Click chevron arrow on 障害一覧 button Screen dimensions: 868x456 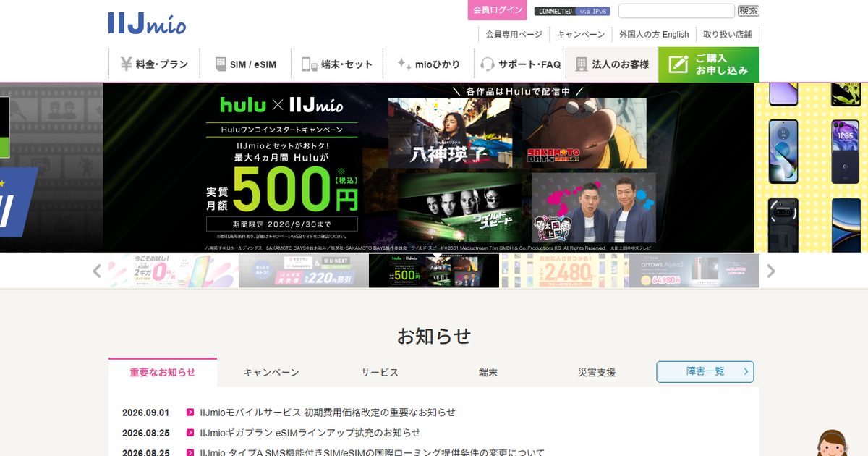(x=746, y=372)
